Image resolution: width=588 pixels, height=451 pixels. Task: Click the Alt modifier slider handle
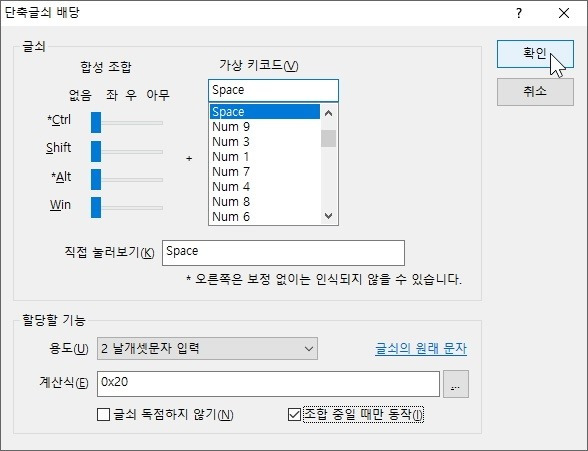coord(96,179)
